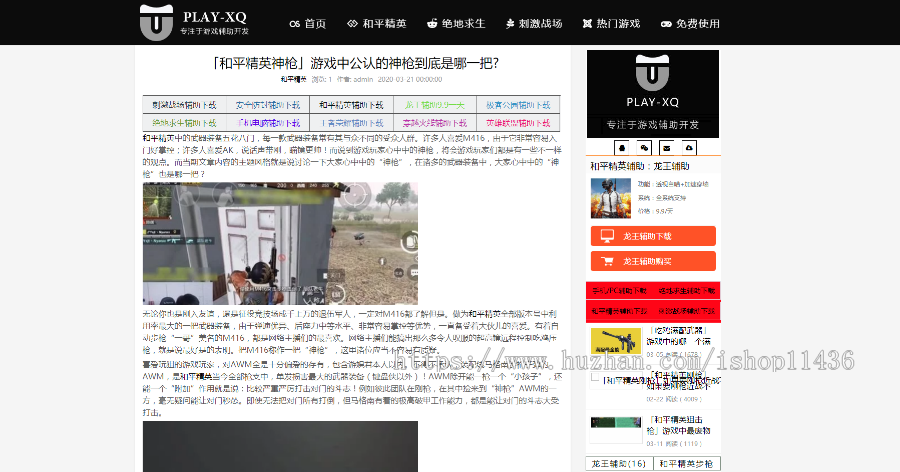Click the second small icon under sidebar banner

click(x=643, y=146)
